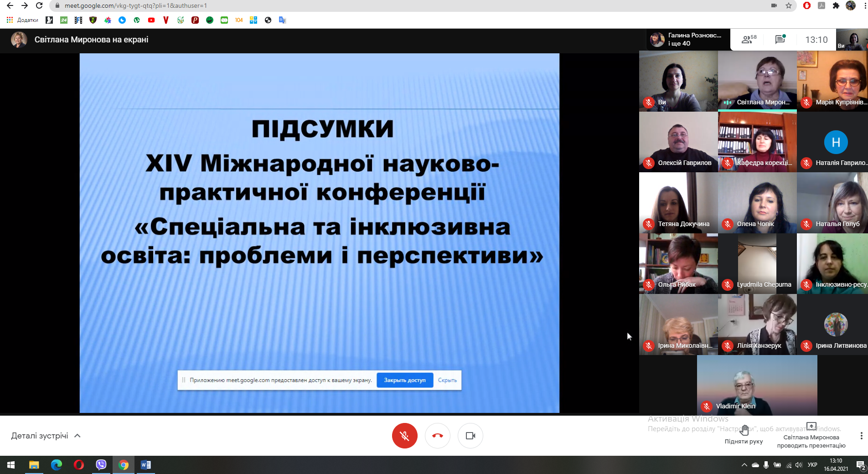The width and height of the screenshot is (868, 474).
Task: Expand the Деталі зустрічі panel
Action: coord(46,436)
